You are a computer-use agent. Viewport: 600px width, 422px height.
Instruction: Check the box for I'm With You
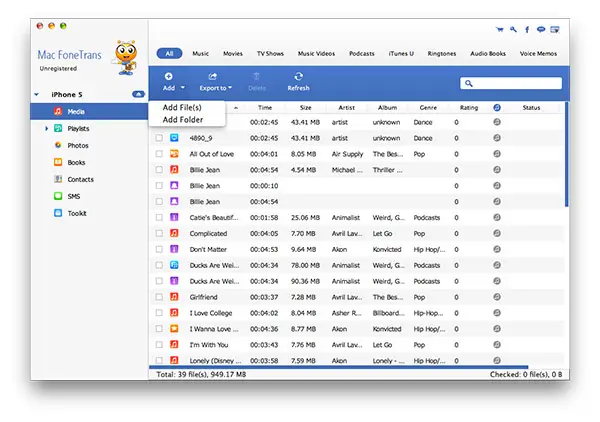159,344
